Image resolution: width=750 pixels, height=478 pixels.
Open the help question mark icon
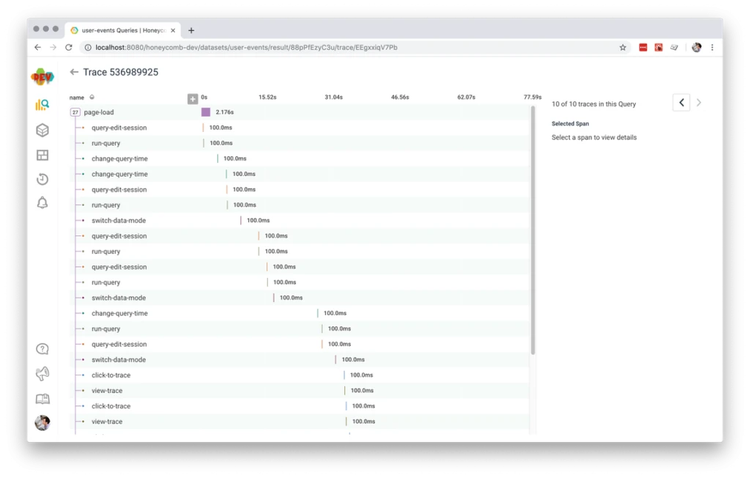coord(42,349)
